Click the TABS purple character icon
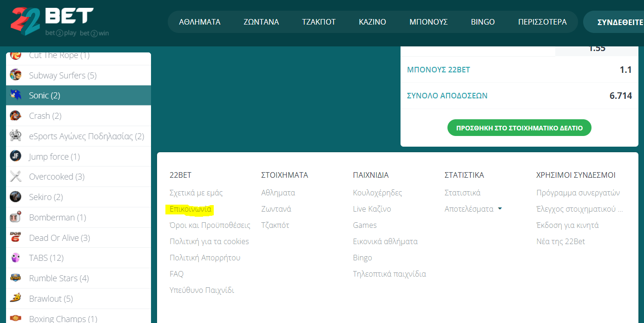The image size is (644, 323). (x=16, y=258)
